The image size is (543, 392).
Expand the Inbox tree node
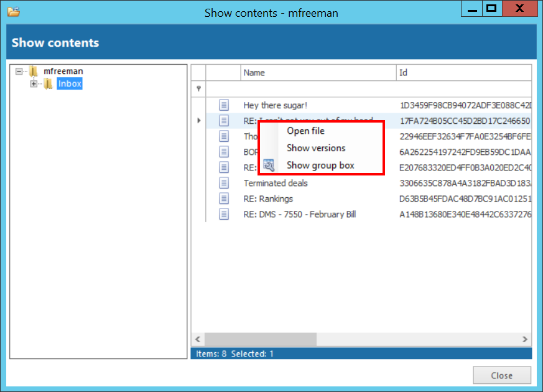tap(34, 83)
